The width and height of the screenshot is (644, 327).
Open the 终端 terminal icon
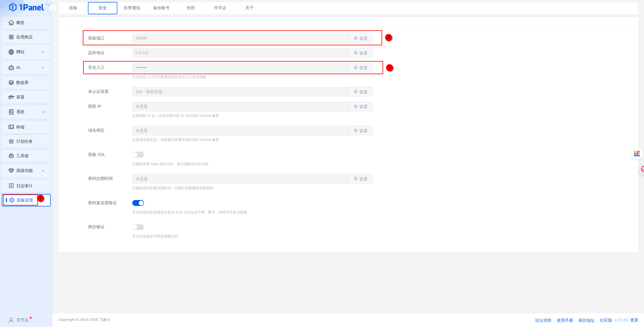[x=11, y=127]
